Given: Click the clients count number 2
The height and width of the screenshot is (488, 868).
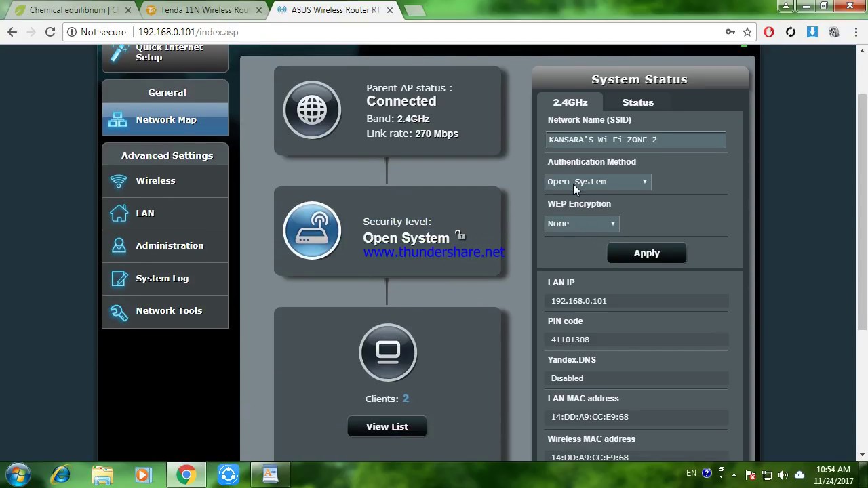Looking at the screenshot, I should tap(406, 399).
